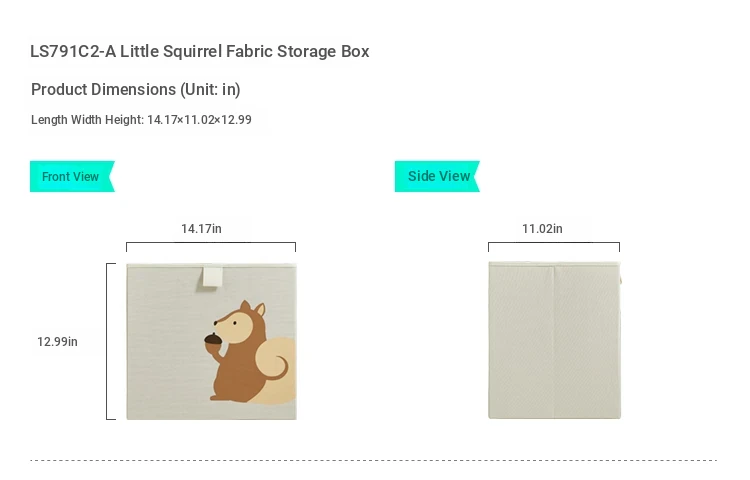Click the product title LS791C2-A text
This screenshot has height=480, width=750.
(199, 51)
